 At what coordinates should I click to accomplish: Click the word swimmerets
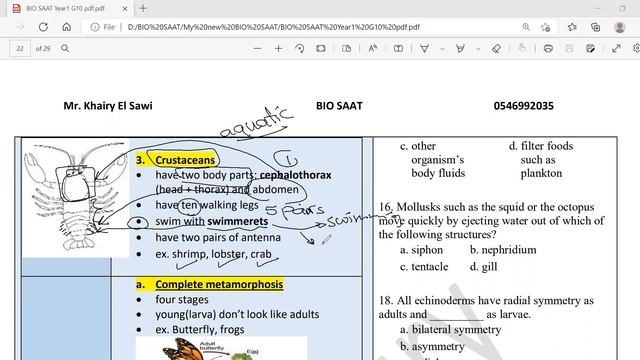pos(238,221)
